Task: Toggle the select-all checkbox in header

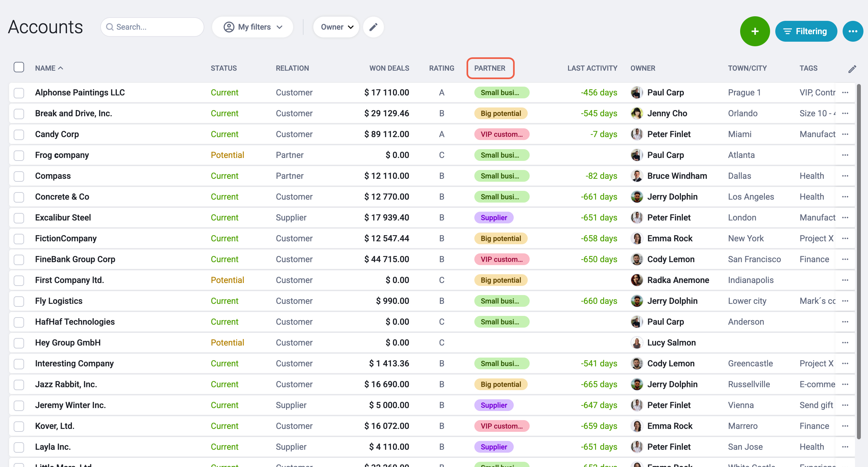Action: (x=19, y=67)
